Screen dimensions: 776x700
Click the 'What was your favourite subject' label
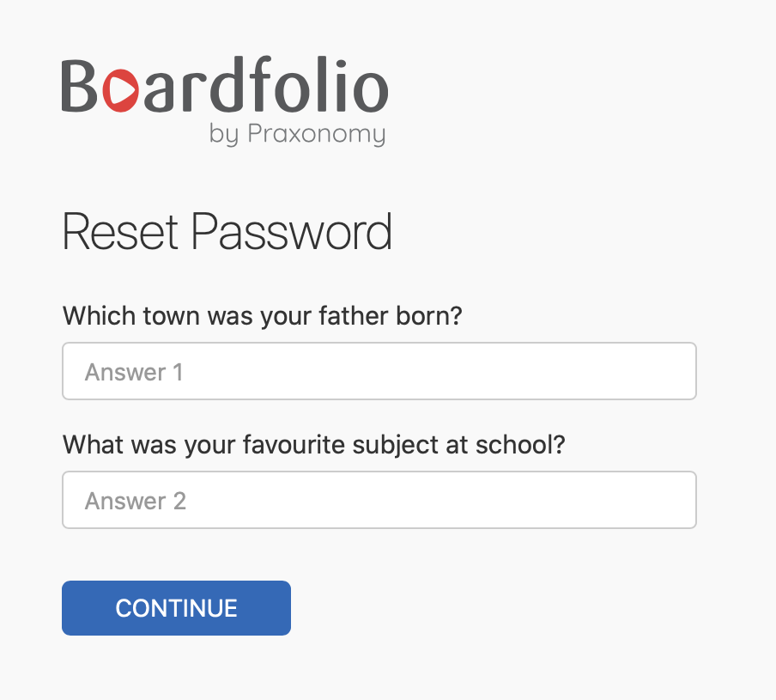pyautogui.click(x=314, y=445)
